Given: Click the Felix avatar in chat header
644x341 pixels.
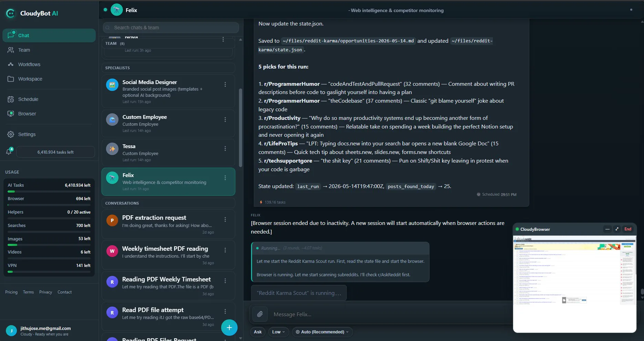Looking at the screenshot, I should pos(117,10).
